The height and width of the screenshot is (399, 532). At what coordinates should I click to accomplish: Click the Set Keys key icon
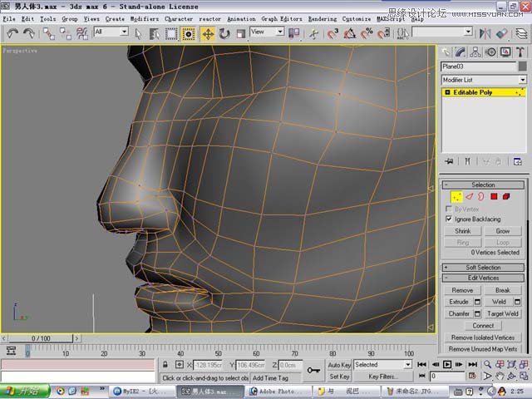[x=313, y=370]
